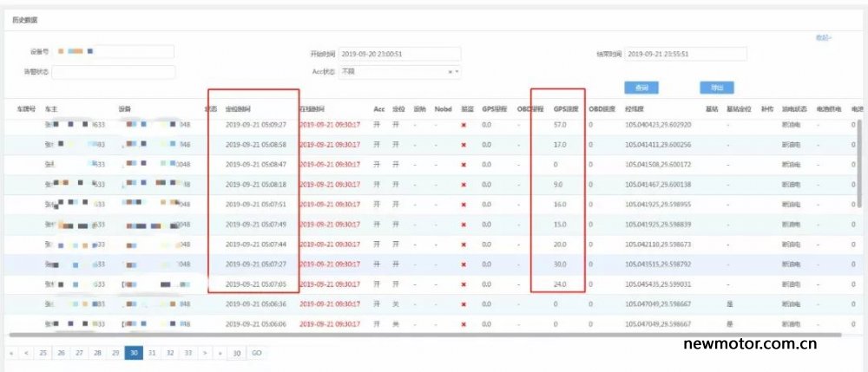The image size is (868, 372).
Task: Click the red X icon in the 05:08:18 row
Action: coord(464,185)
